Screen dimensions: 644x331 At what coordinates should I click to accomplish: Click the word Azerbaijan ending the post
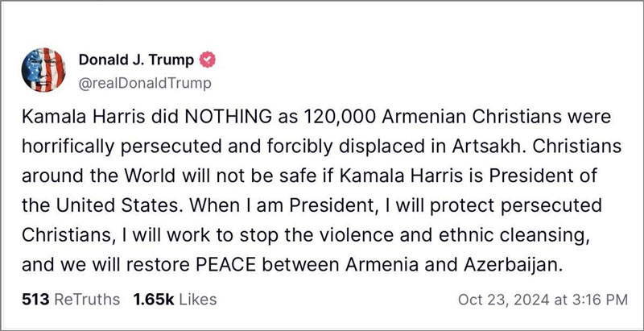pyautogui.click(x=513, y=266)
